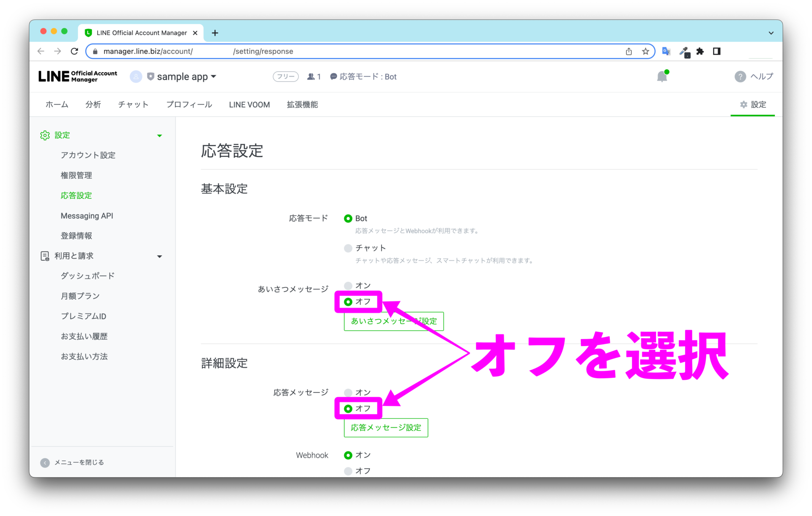Screen dimensions: 812x516
Task: Open the browser extensions puzzle icon
Action: pos(700,51)
